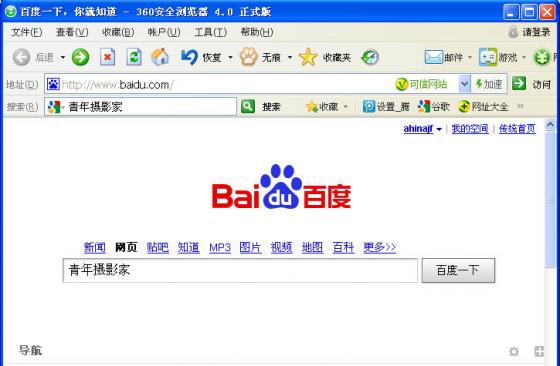The image size is (560, 366).
Task: Go to the home page icon
Action: [x=160, y=57]
